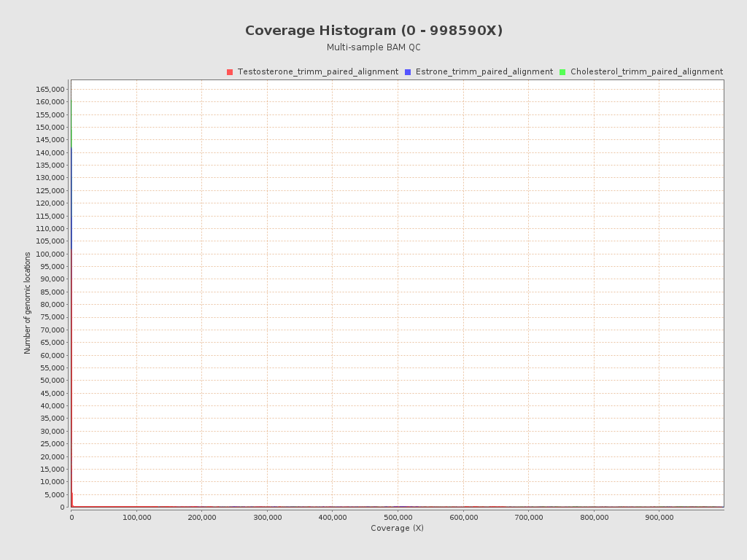The image size is (747, 560).
Task: Click the 140,000 y-axis tick label
Action: 50,152
